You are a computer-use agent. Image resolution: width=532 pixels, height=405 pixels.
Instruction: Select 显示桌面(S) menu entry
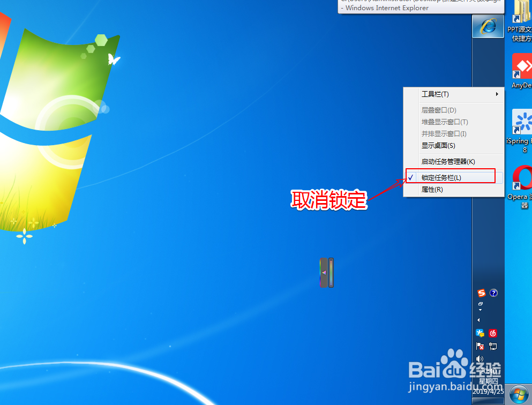(454, 146)
